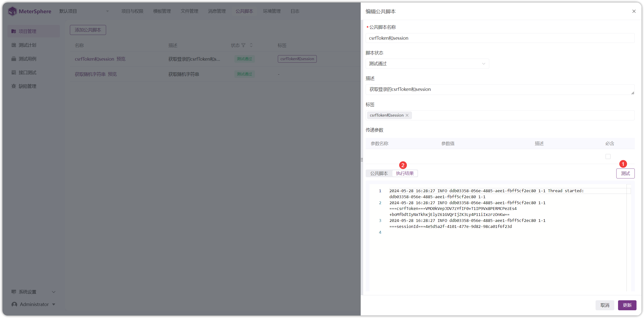Click the 状态 column filter icon
Viewport: 644px width, 318px height.
pyautogui.click(x=243, y=45)
